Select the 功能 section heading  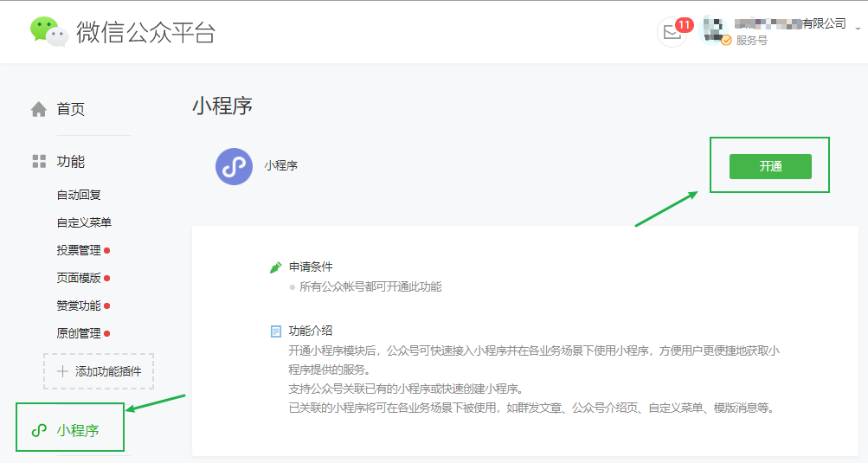point(70,161)
